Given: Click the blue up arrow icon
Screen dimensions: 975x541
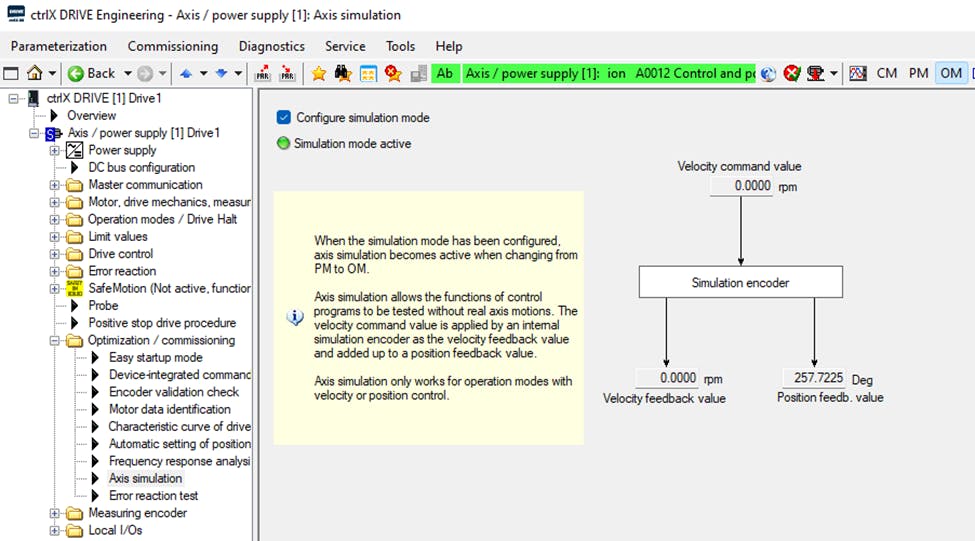Looking at the screenshot, I should (x=186, y=73).
